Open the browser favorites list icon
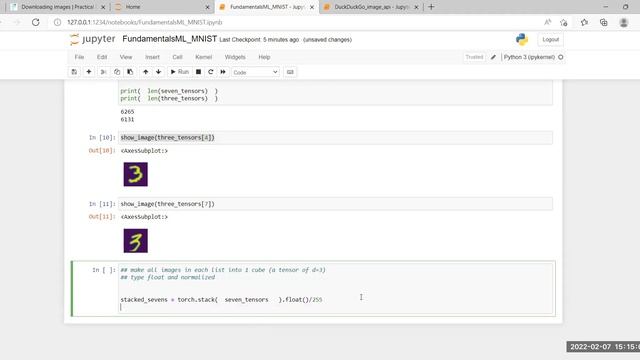The height and width of the screenshot is (360, 640). click(x=584, y=22)
